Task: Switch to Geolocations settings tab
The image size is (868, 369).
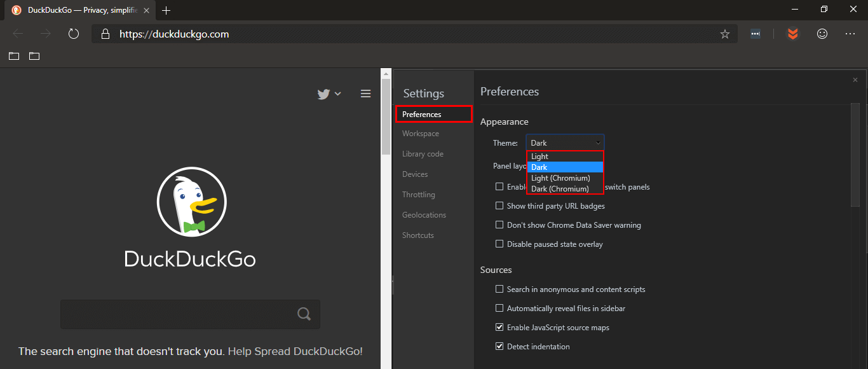Action: 424,215
